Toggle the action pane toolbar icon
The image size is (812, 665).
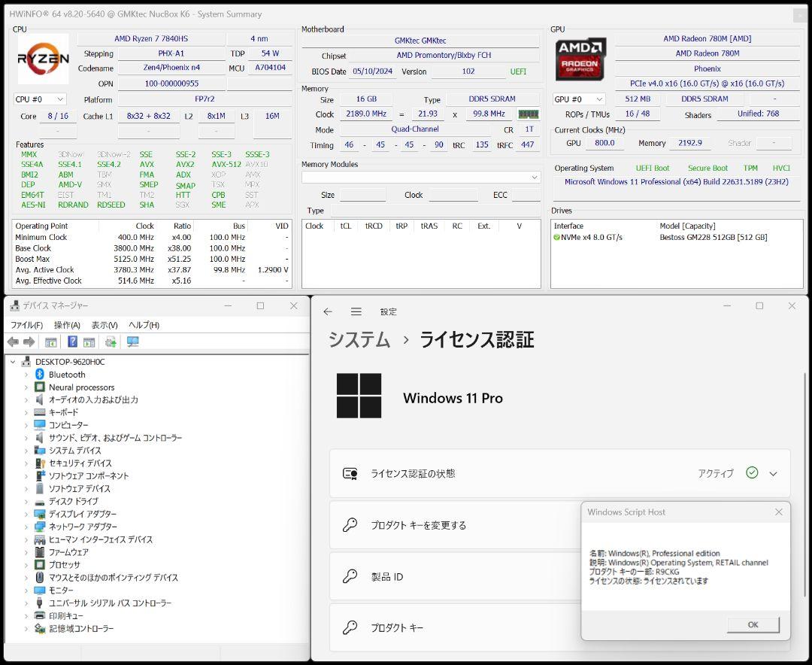pos(89,342)
